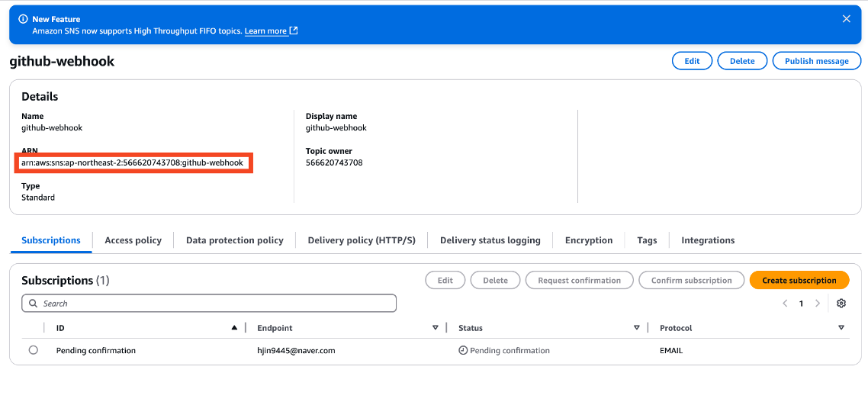This screenshot has height=418, width=868.
Task: Click the info icon in New Feature banner
Action: pyautogui.click(x=23, y=19)
